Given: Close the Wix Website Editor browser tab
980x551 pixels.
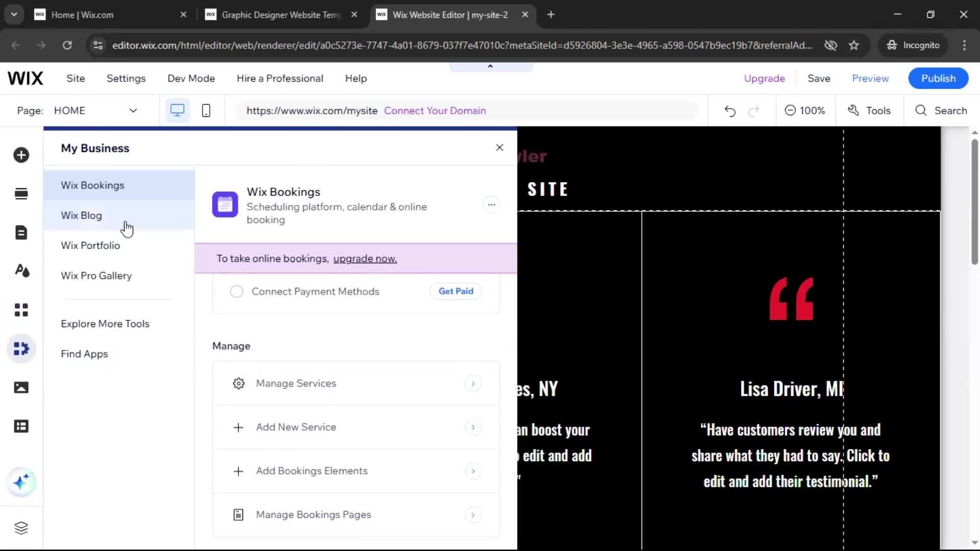Looking at the screenshot, I should click(525, 15).
